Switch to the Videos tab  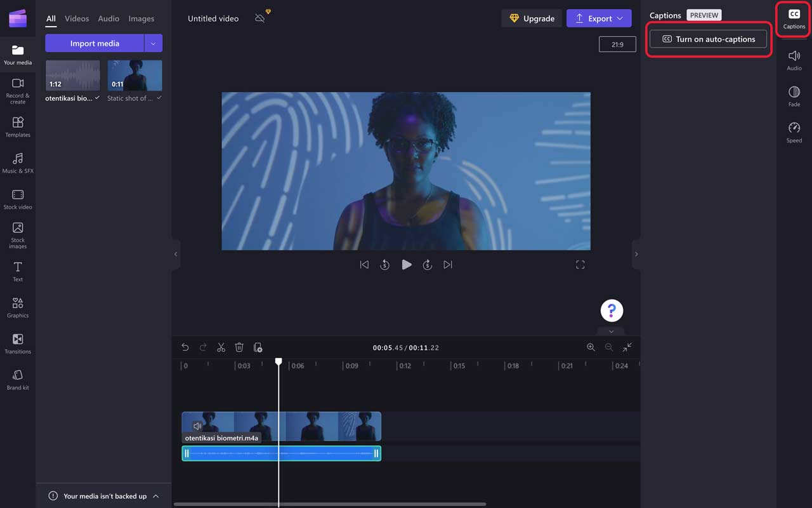click(77, 18)
